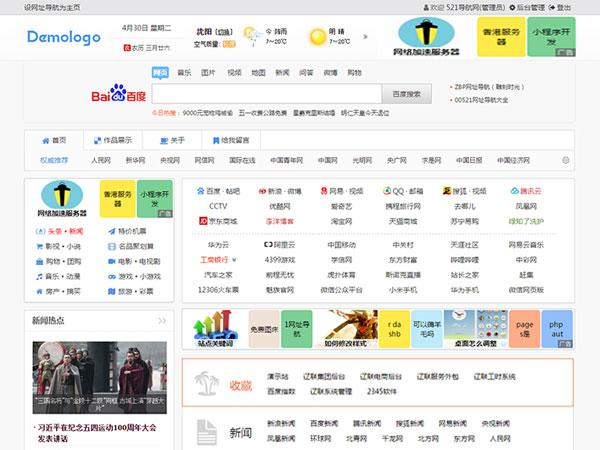The image size is (600, 450).
Task: Open the 人民网 link
Action: click(x=101, y=160)
